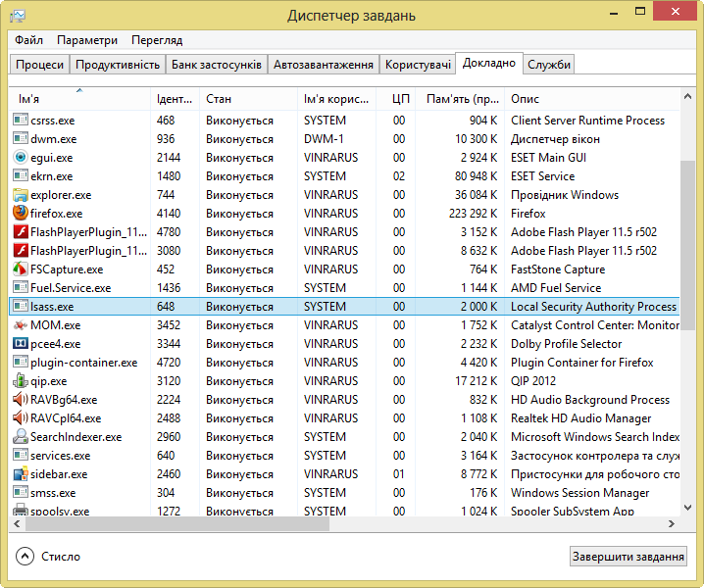
Task: Open the Параметри menu
Action: 87,40
